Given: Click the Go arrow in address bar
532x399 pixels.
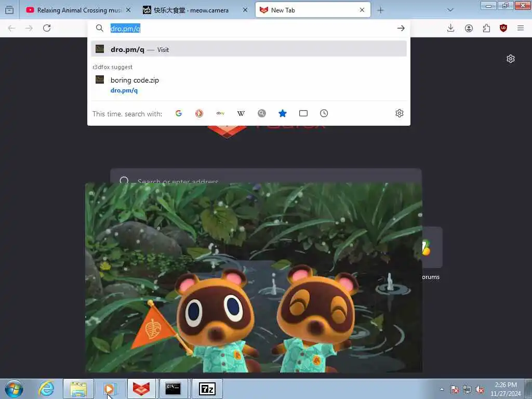Looking at the screenshot, I should coord(401,29).
